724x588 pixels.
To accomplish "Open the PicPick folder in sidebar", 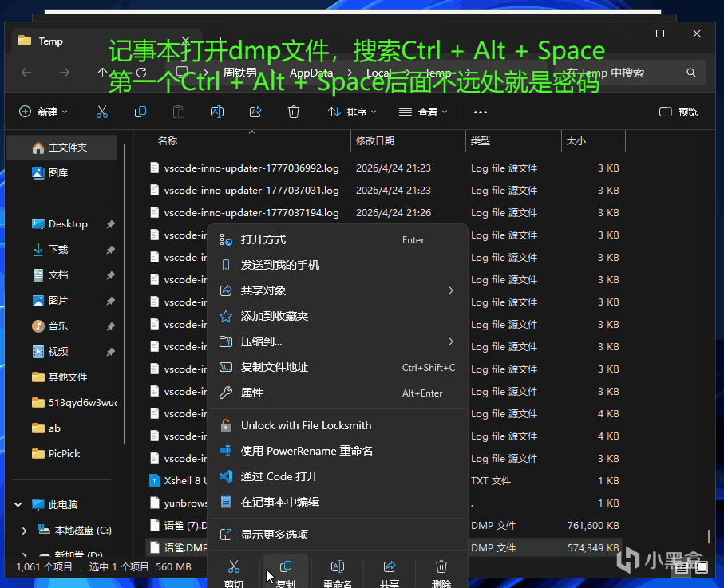I will tap(65, 454).
